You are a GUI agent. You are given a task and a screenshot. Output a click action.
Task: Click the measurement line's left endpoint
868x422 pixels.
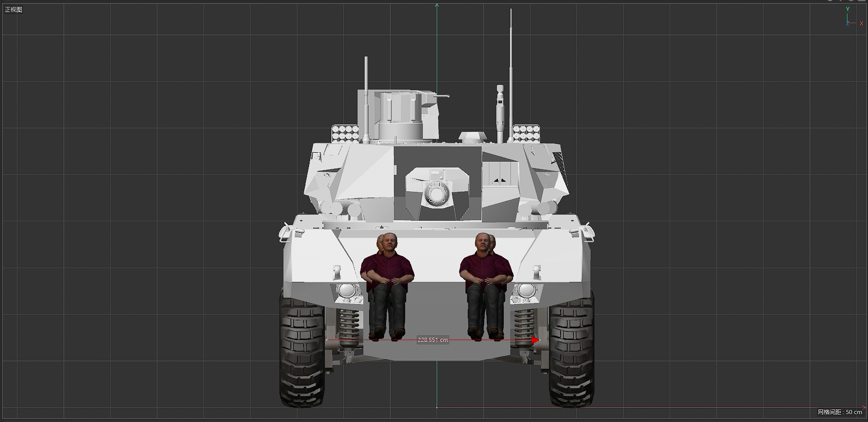(327, 340)
